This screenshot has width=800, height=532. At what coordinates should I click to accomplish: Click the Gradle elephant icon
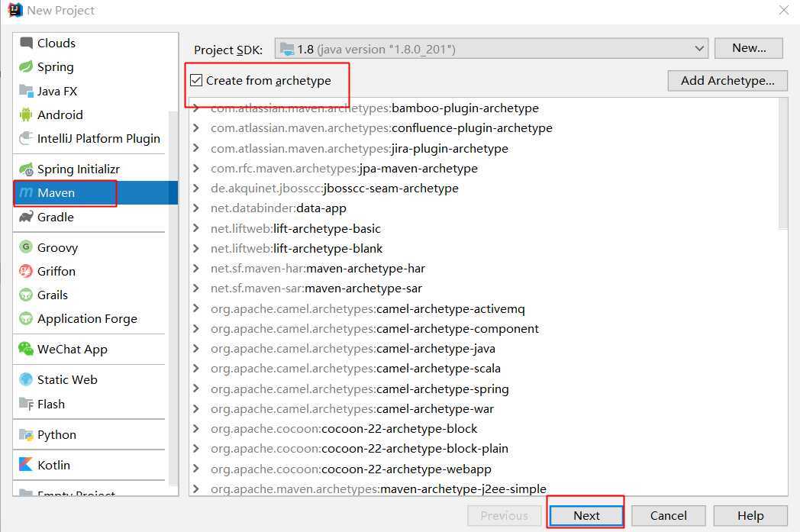tap(26, 217)
